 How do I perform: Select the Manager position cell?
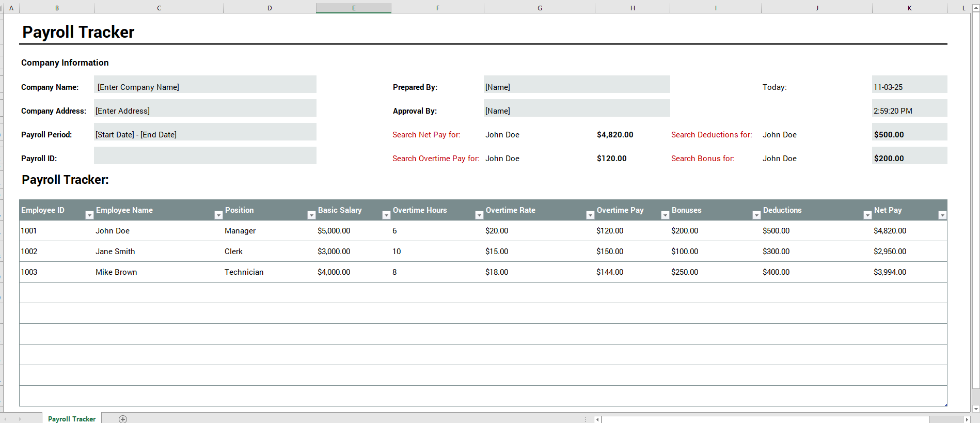click(x=270, y=231)
